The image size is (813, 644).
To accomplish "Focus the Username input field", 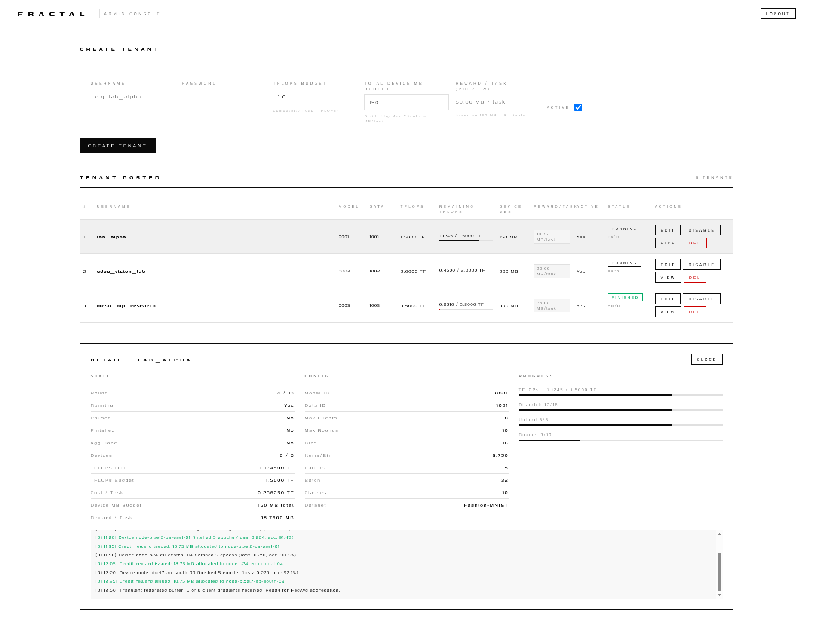I will [x=133, y=97].
